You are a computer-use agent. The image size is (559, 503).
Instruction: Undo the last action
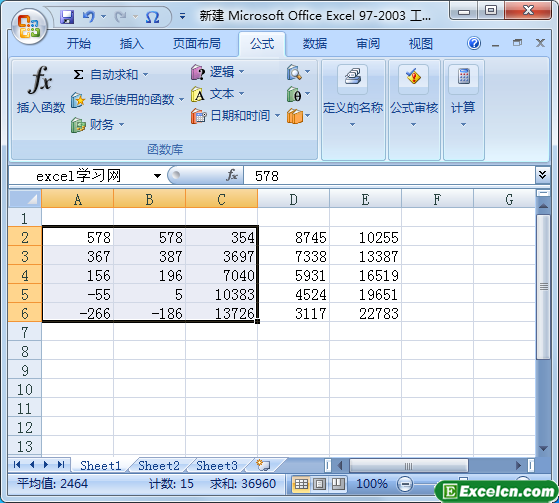89,17
